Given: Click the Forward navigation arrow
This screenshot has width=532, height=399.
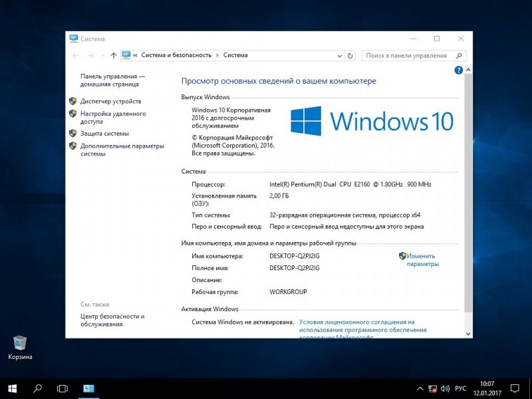Looking at the screenshot, I should click(90, 55).
